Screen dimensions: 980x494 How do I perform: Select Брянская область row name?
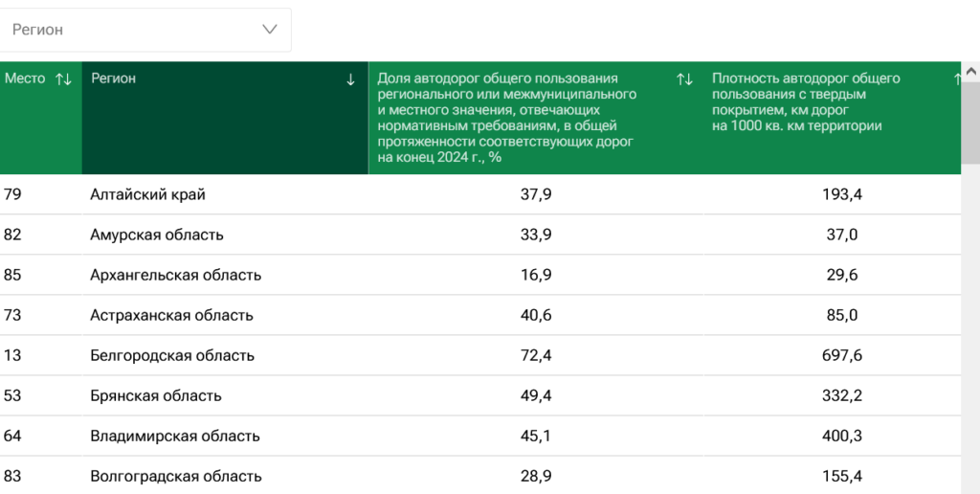pyautogui.click(x=156, y=395)
